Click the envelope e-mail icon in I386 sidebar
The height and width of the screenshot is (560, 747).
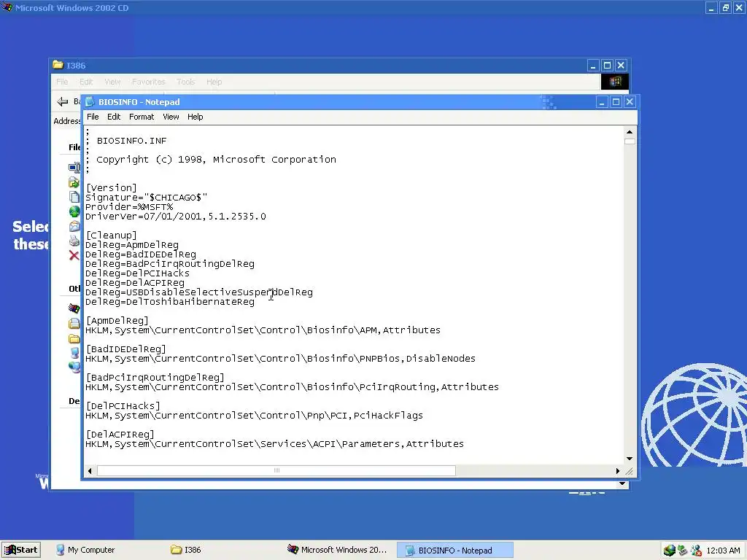[x=74, y=226]
